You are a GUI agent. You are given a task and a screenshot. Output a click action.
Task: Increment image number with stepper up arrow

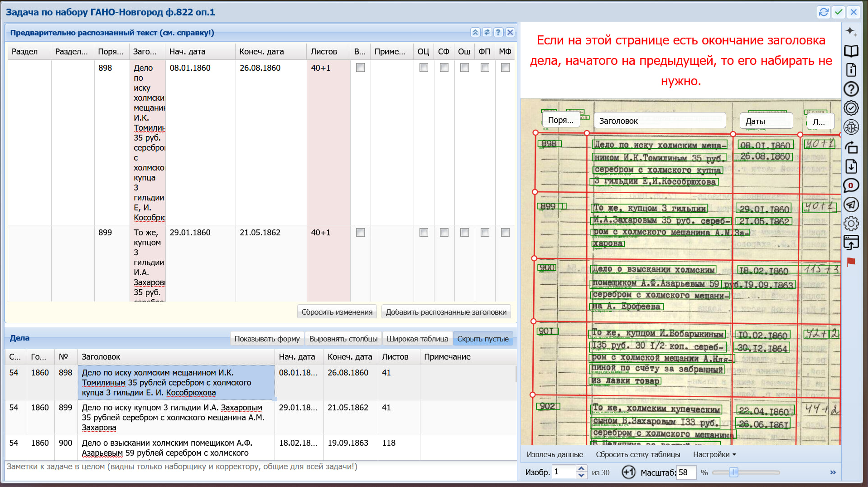tap(581, 469)
